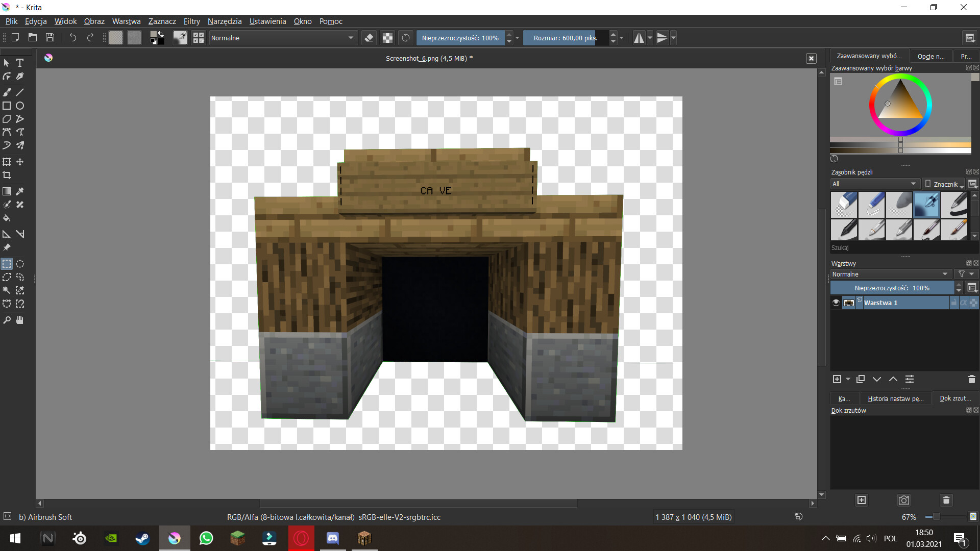Open the eraser mode toggle

click(x=369, y=37)
